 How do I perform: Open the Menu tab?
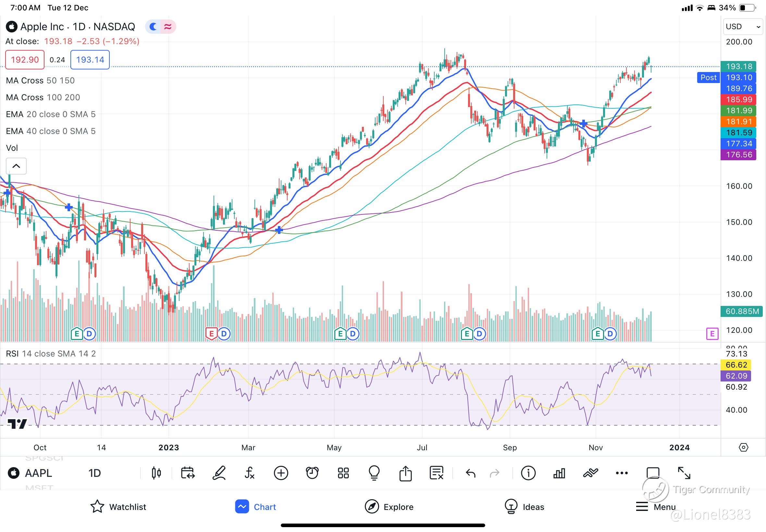656,507
